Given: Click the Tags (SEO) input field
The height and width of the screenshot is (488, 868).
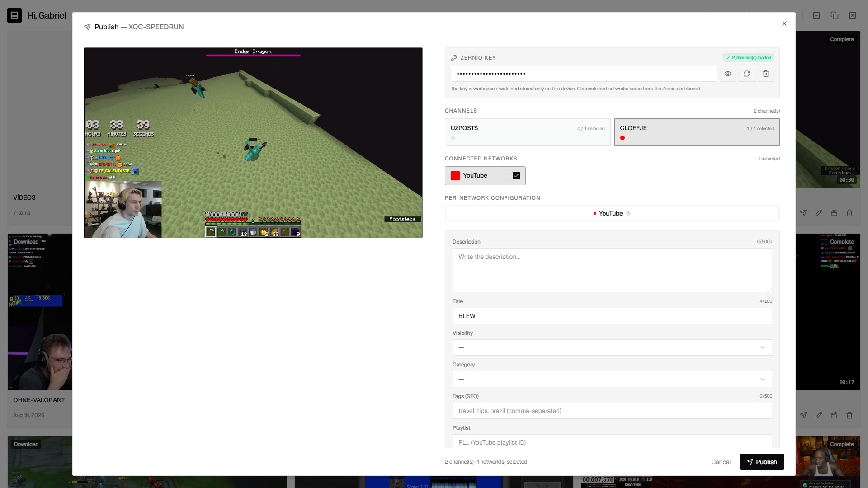Looking at the screenshot, I should (612, 411).
